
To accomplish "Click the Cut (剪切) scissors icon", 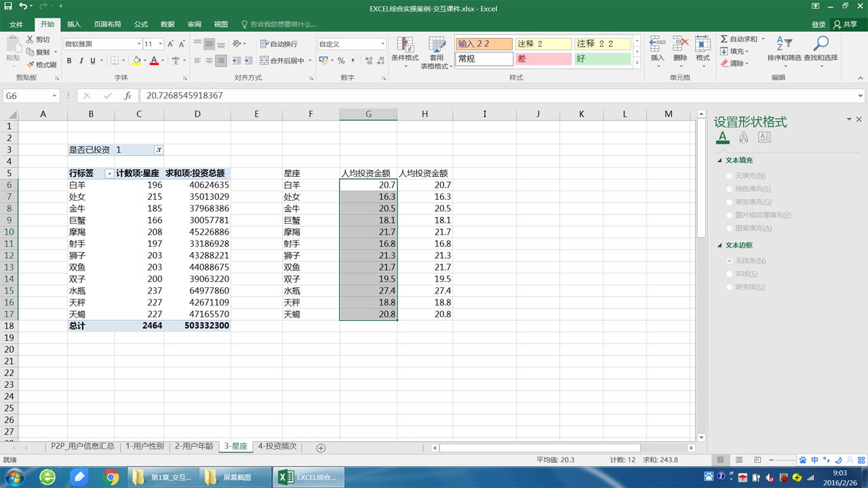I will (x=30, y=40).
